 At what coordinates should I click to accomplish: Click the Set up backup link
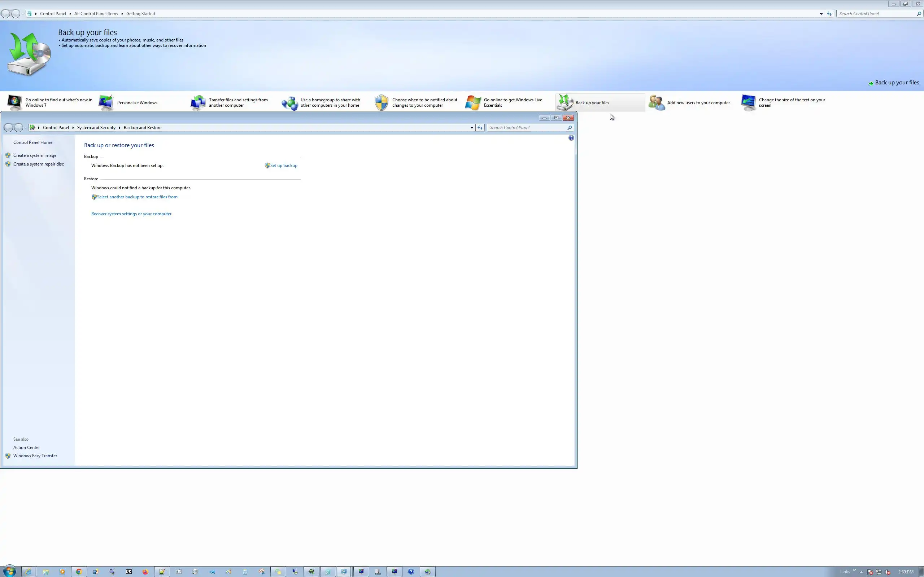(x=283, y=166)
